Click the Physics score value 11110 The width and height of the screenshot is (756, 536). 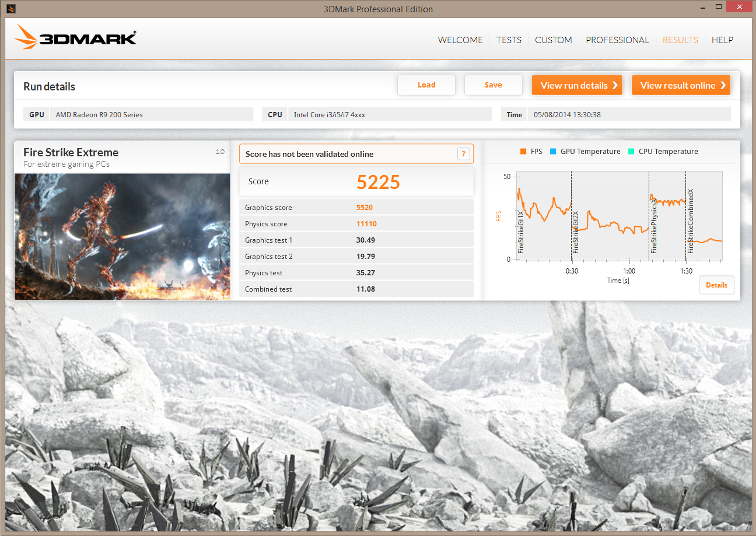coord(366,224)
